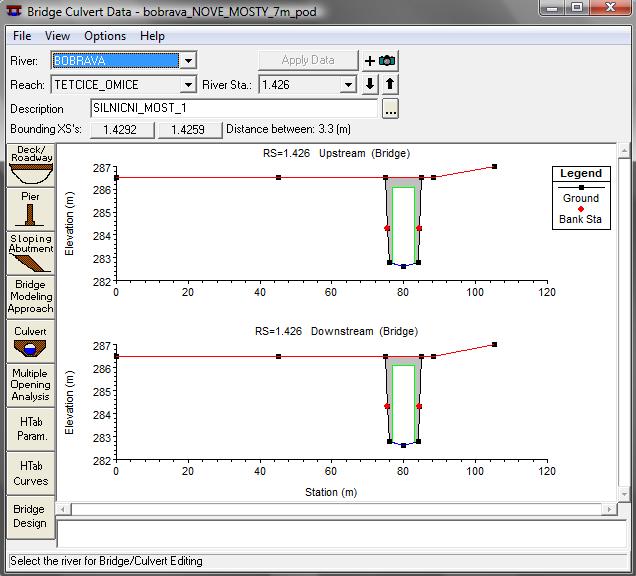Screen dimensions: 636x576
Task: Click the Distance between 3.3 (m) text
Action: [288, 129]
